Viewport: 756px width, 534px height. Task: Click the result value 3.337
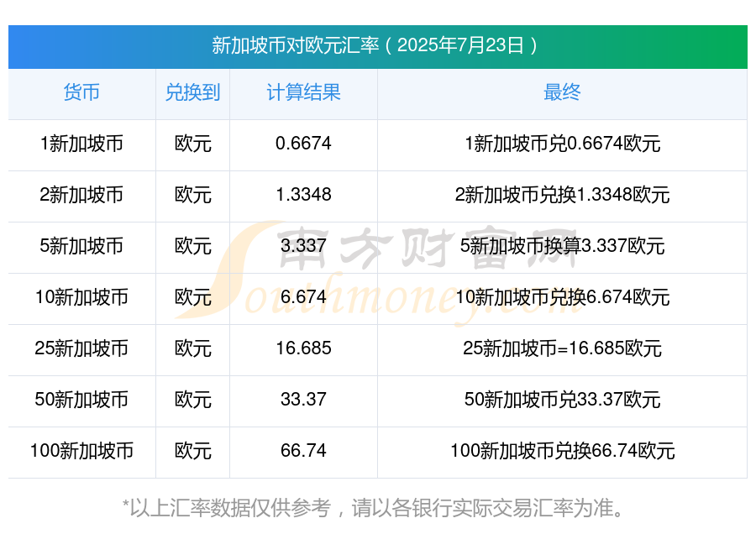tap(303, 245)
